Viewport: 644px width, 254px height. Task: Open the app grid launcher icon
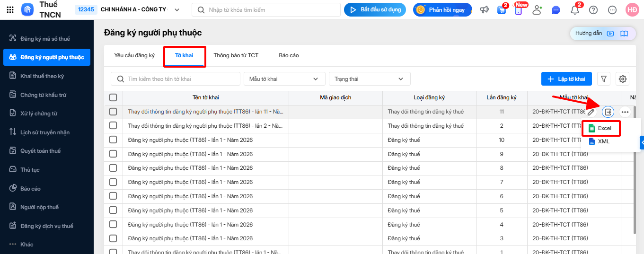click(x=10, y=10)
